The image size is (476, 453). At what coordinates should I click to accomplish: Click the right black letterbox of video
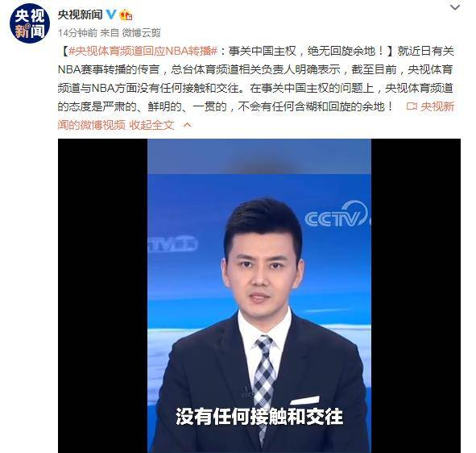416,296
